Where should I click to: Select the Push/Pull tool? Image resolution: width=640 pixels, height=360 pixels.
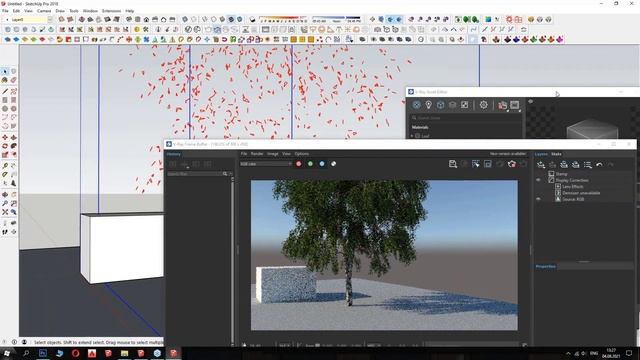(x=13, y=138)
